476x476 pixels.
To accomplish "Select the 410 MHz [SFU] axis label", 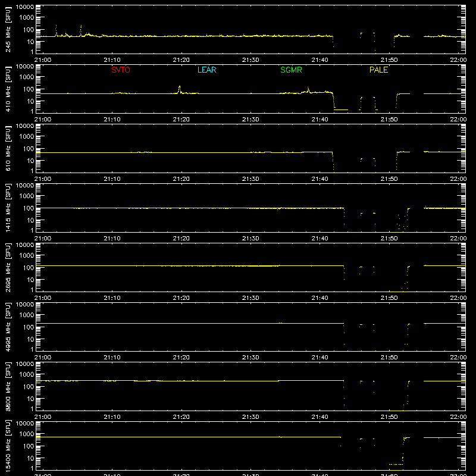I will [x=8, y=89].
